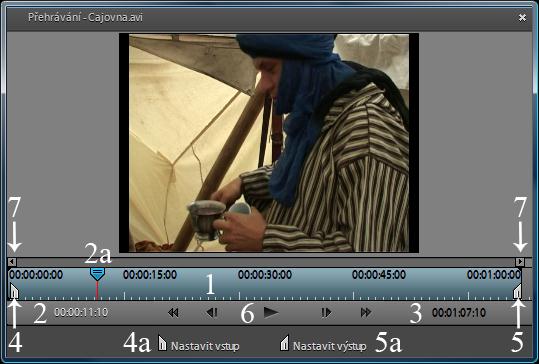Viewport: 539px width, 364px height.
Task: Click the out-point marker at timeline end
Action: pyautogui.click(x=517, y=291)
